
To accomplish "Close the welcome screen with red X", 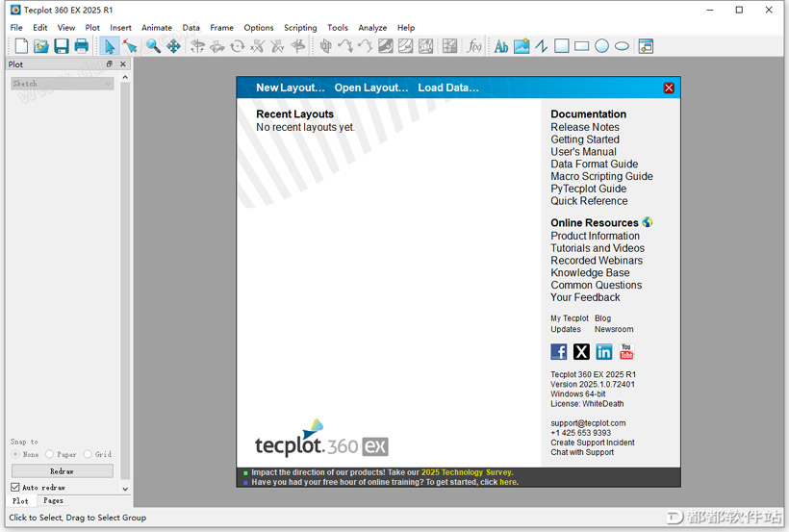I will click(669, 88).
